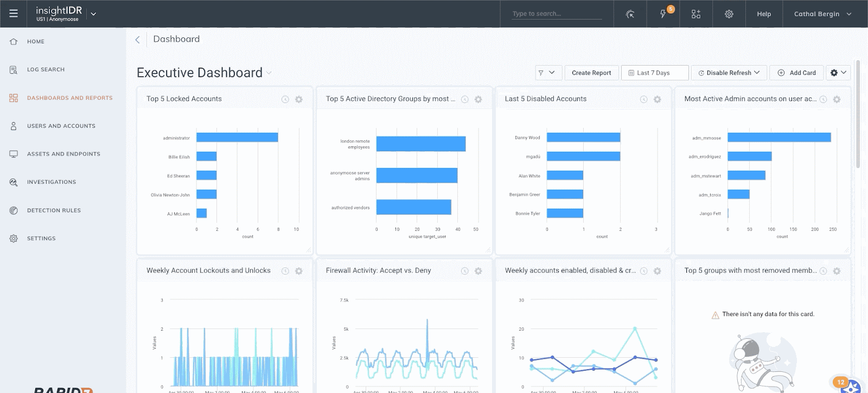The image size is (868, 393).
Task: Open the top bar settings gear
Action: (729, 14)
